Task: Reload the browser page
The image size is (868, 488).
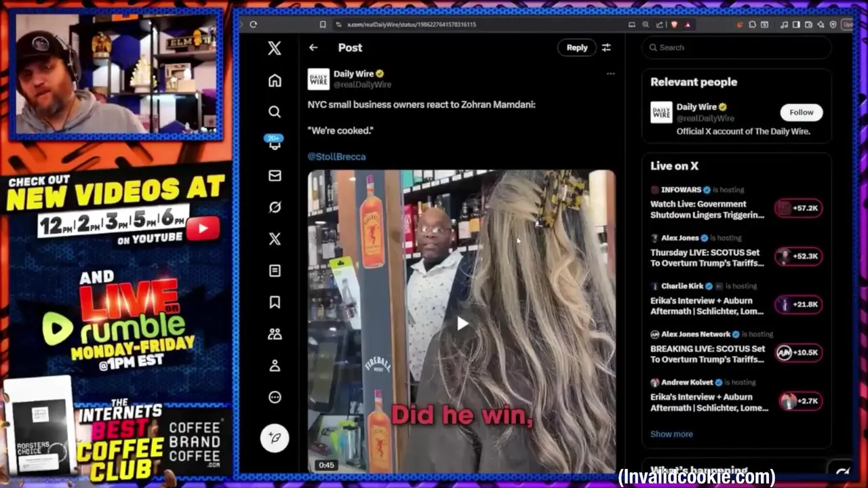Action: click(253, 24)
